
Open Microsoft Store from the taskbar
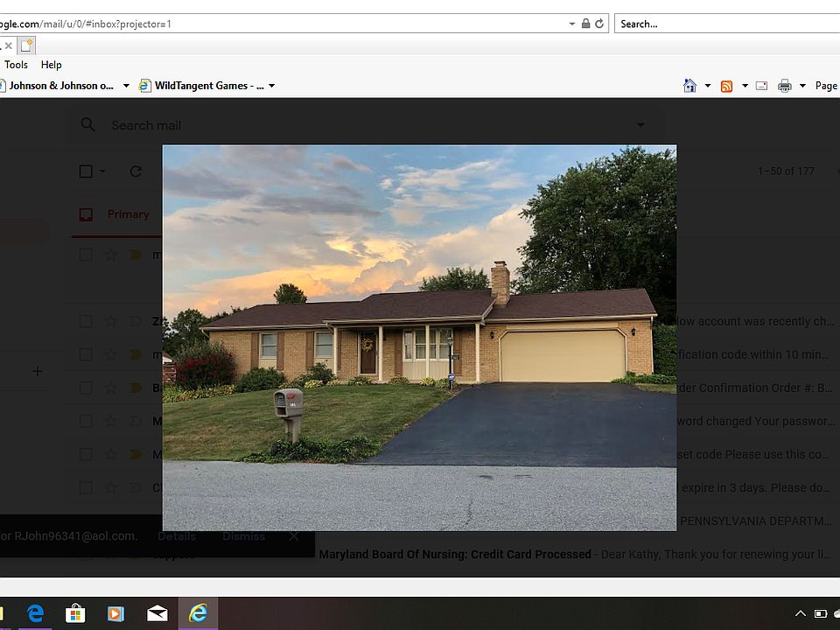76,613
